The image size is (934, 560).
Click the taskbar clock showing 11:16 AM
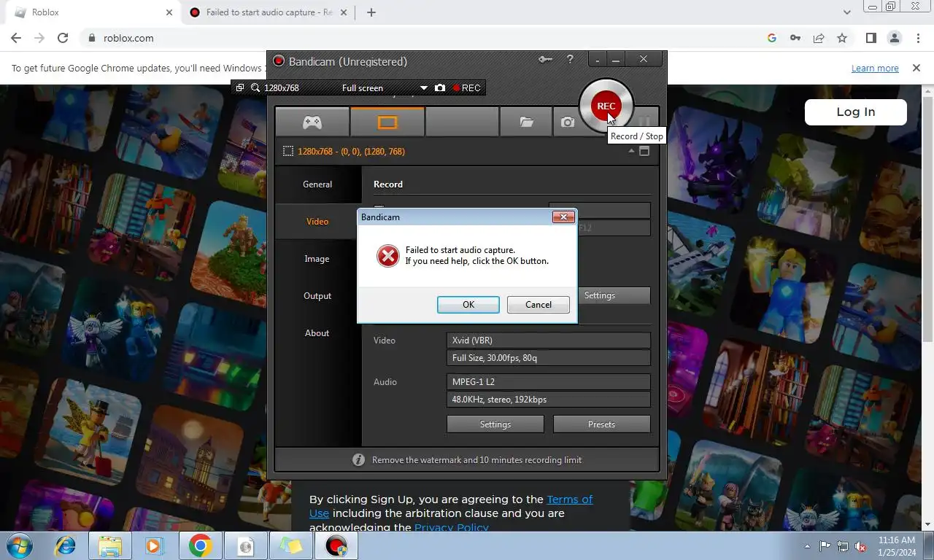[x=897, y=546]
